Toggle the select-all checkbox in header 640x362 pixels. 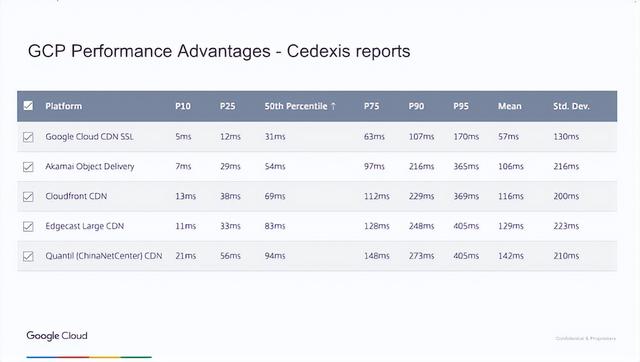[28, 106]
